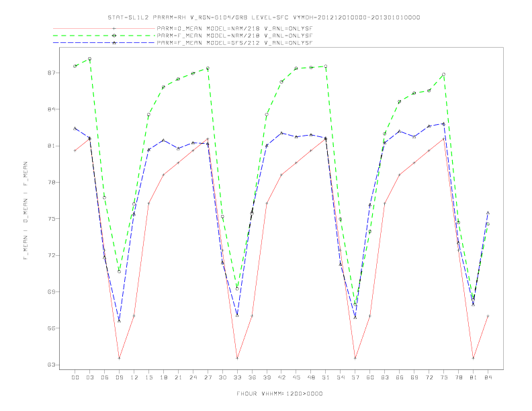Click the x-axis forecast hour label 27
Image resolution: width=532 pixels, height=411 pixels.
click(x=208, y=377)
